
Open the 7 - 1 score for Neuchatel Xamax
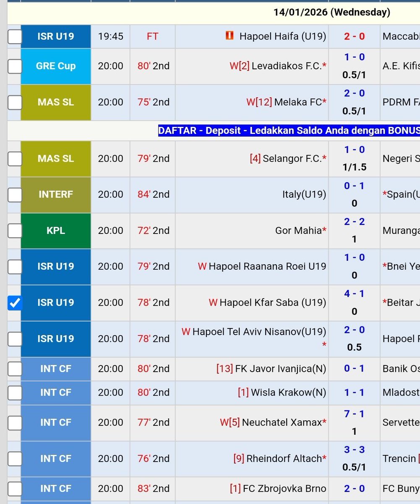[355, 414]
